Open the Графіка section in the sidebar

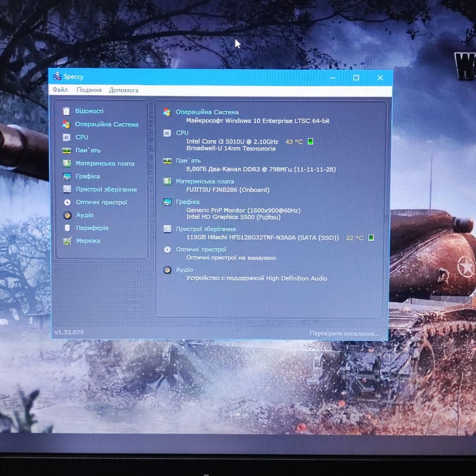(88, 176)
